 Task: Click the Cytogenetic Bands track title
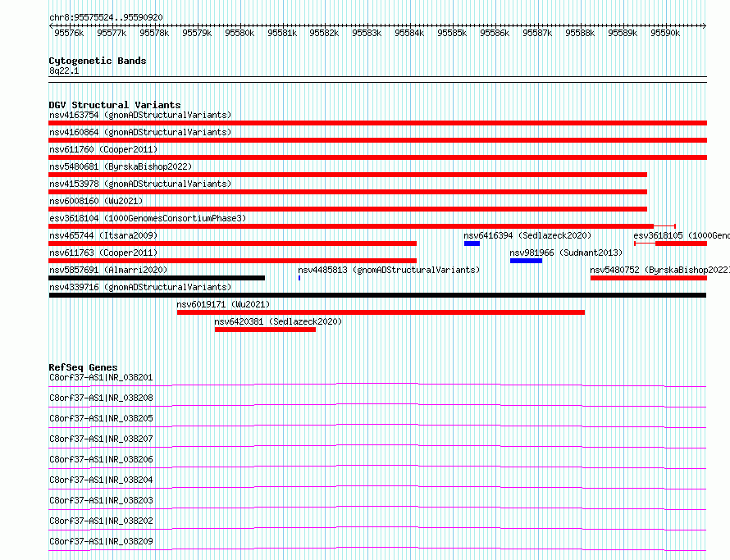98,61
